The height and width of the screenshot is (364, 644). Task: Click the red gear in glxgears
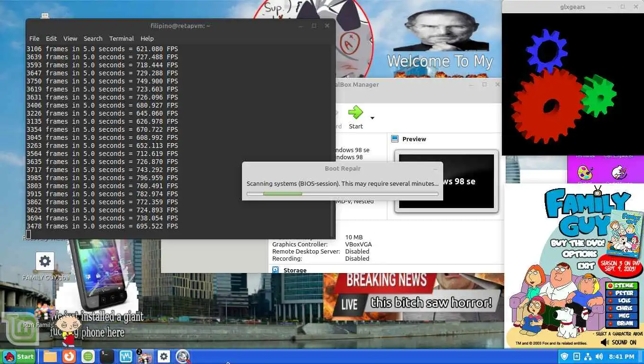tap(547, 106)
